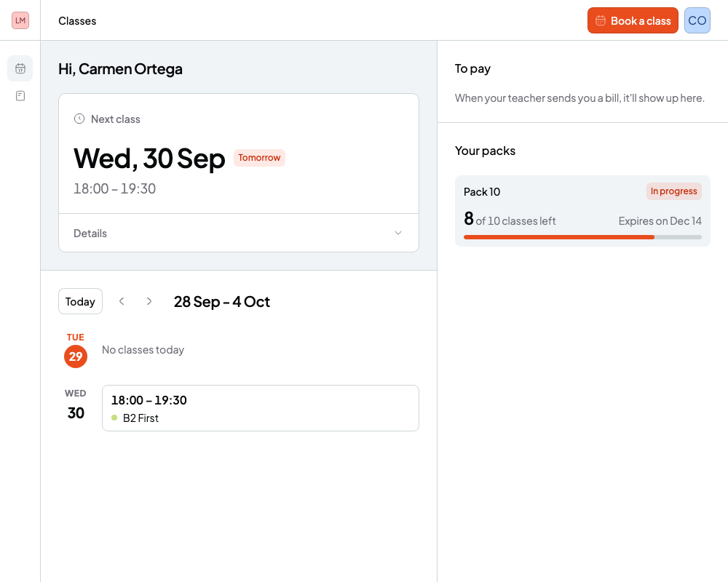Click the Your packs heading

pos(485,151)
